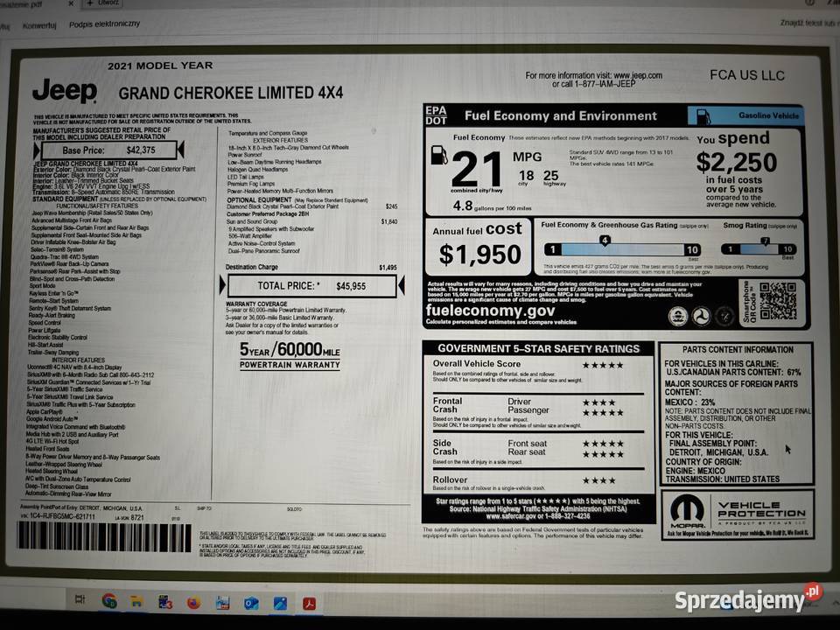Click the VIN barcode
This screenshot has height=630, width=840.
104,536
